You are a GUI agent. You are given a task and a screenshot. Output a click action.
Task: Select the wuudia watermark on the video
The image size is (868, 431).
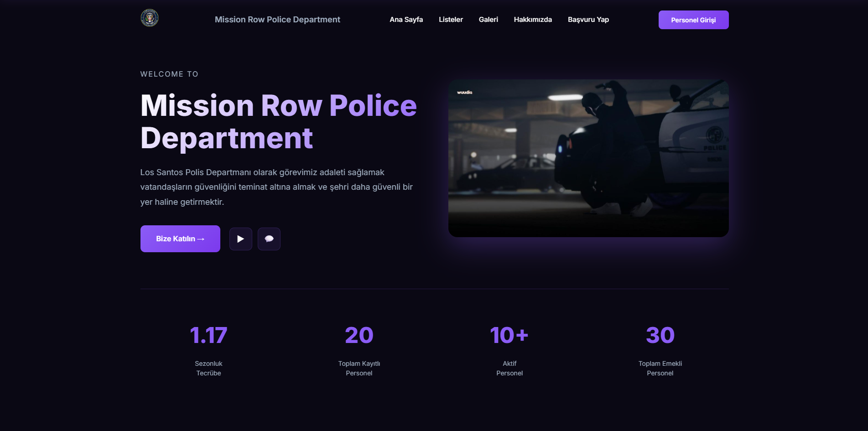pyautogui.click(x=464, y=92)
